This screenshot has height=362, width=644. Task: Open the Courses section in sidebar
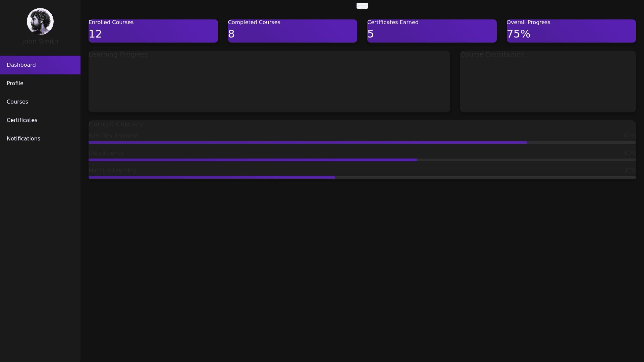point(40,102)
